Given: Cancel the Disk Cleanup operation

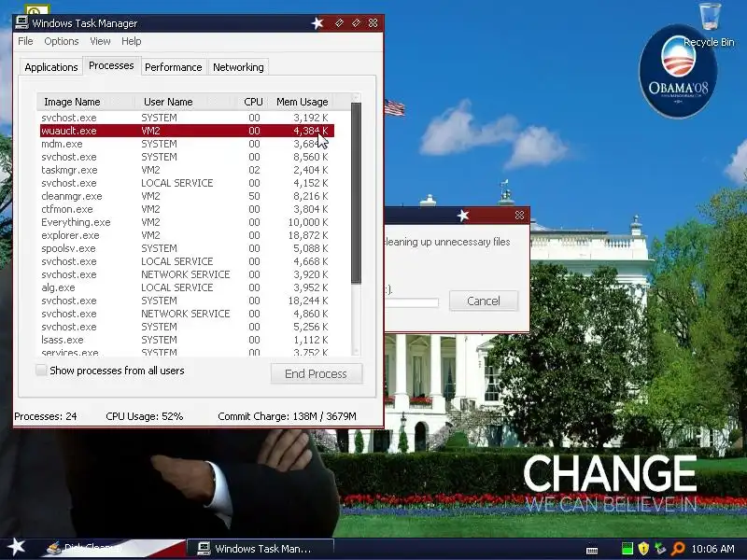Looking at the screenshot, I should [x=484, y=301].
